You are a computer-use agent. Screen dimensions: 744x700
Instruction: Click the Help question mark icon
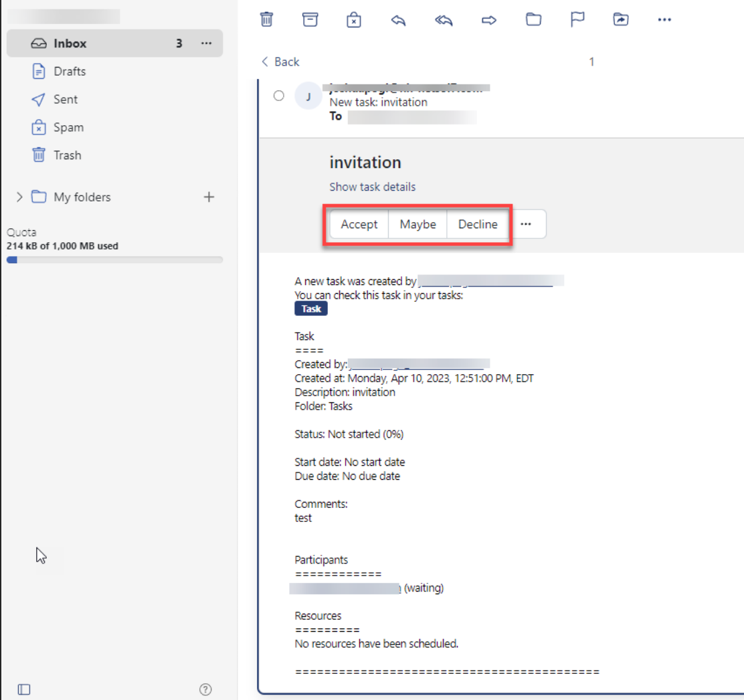click(205, 689)
